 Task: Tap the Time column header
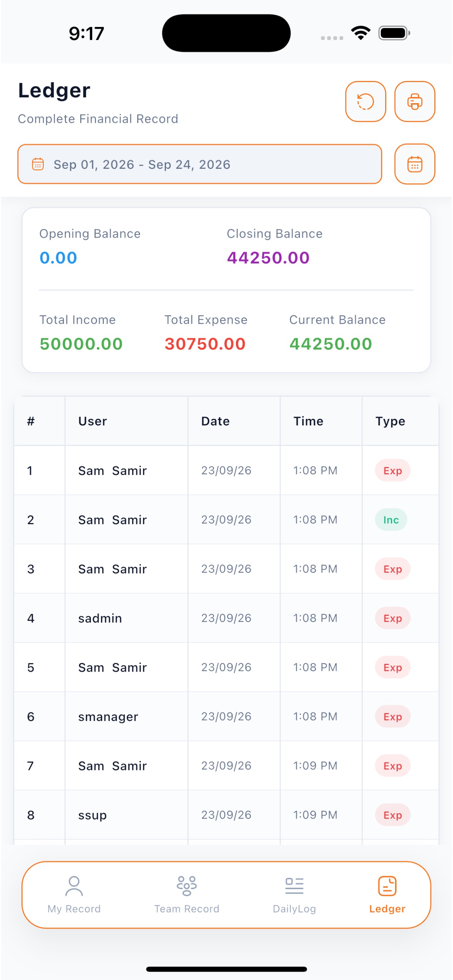click(308, 421)
